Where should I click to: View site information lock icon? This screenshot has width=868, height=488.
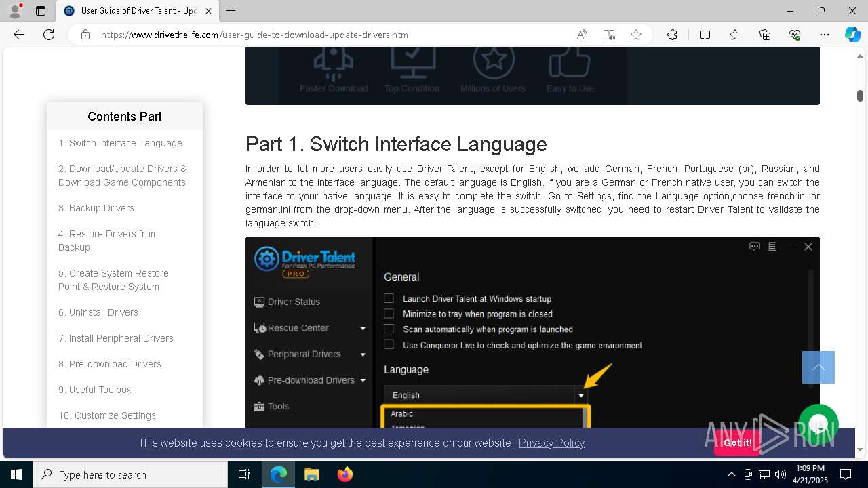point(85,35)
